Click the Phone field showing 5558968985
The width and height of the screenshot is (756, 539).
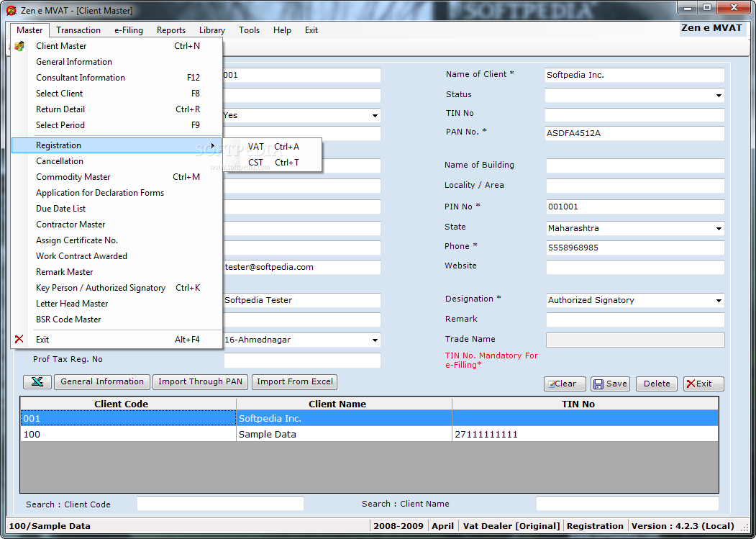(x=635, y=248)
